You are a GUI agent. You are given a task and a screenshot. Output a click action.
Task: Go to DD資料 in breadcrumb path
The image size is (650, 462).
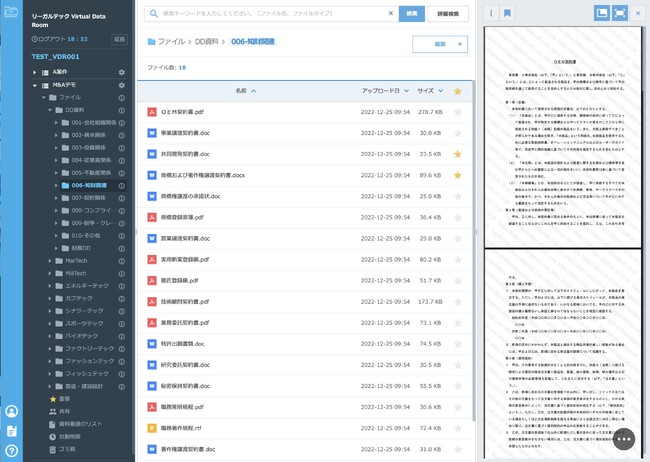point(208,42)
